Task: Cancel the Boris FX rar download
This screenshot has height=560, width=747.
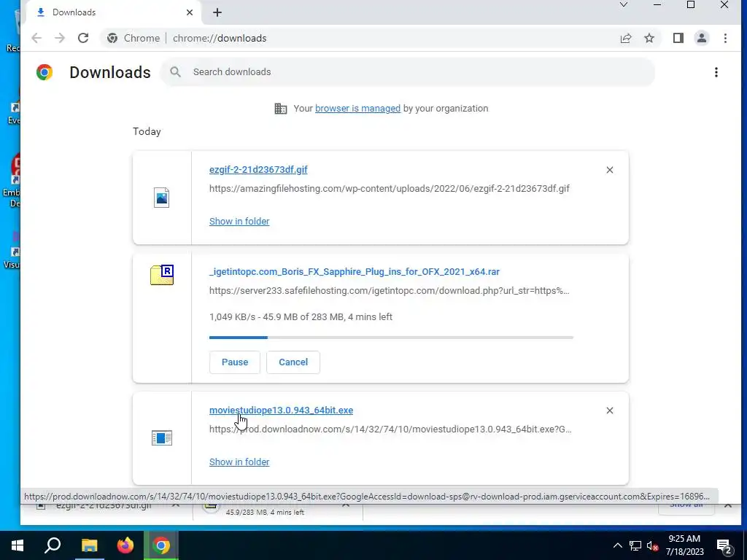Action: point(293,362)
